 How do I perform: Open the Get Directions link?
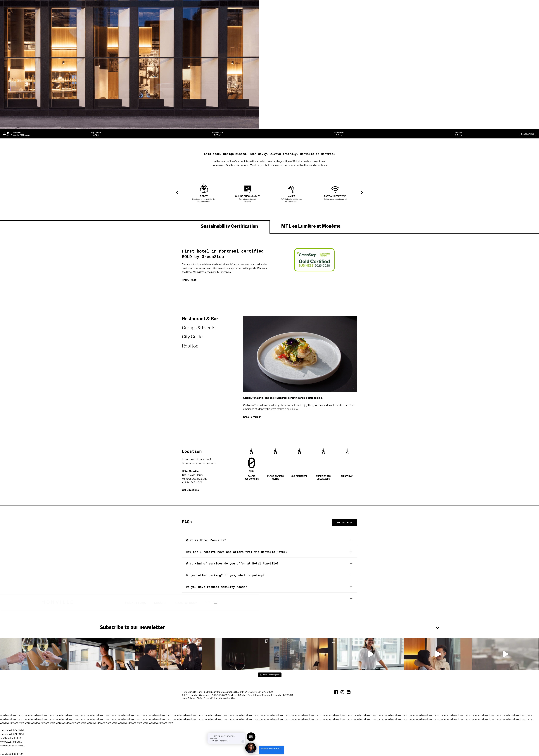[190, 490]
